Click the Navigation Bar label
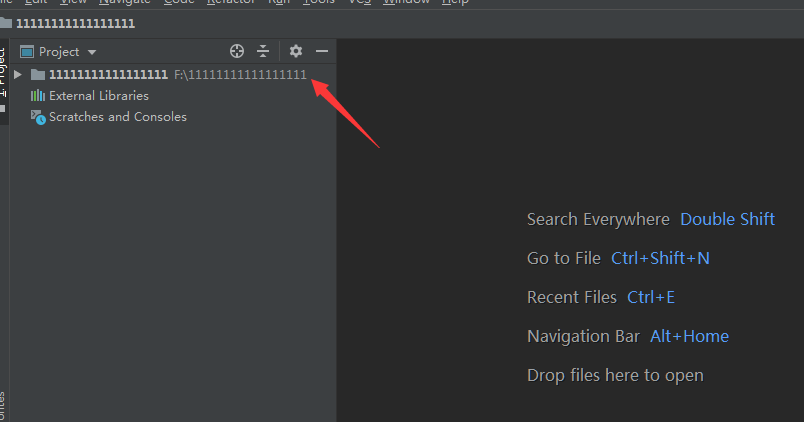This screenshot has height=422, width=804. coord(584,336)
